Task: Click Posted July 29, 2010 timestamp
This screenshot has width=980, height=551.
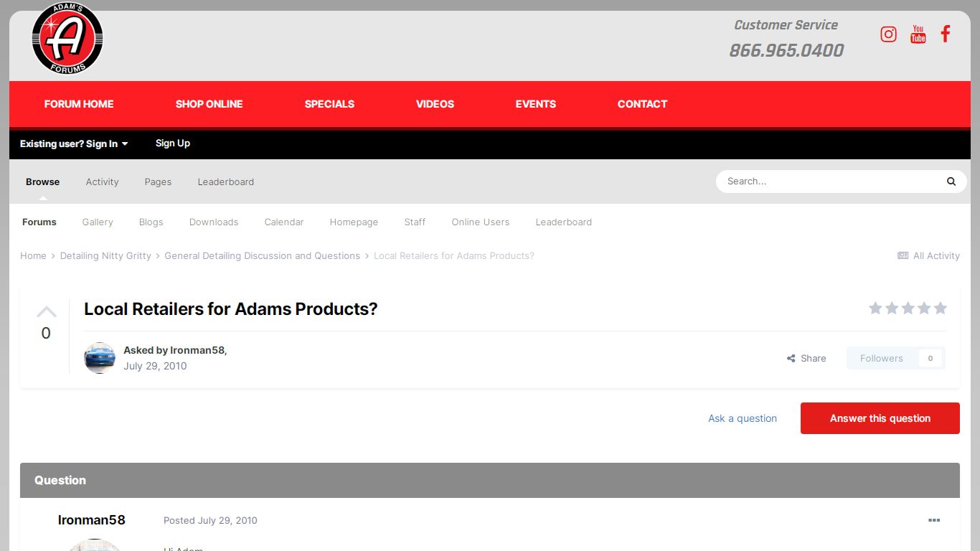Action: coord(210,520)
